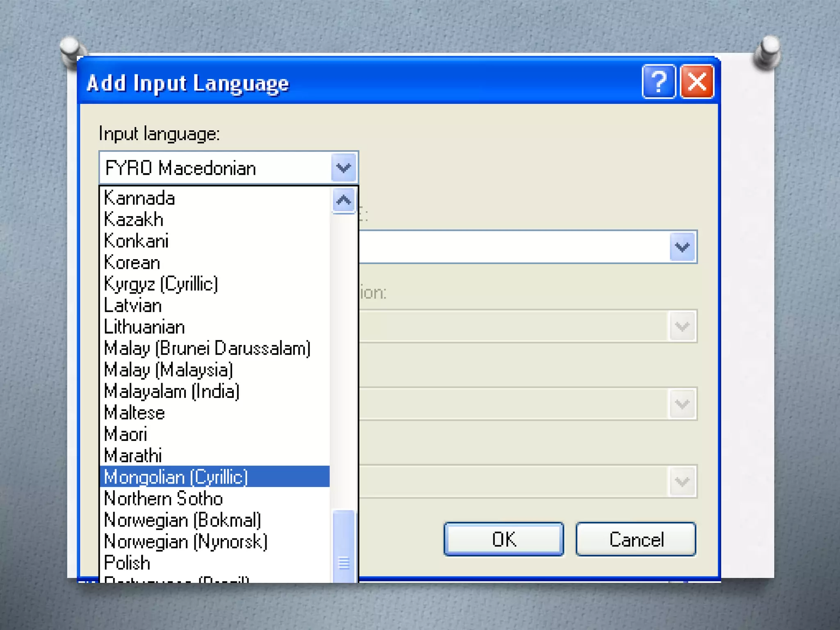Click the list scrollbar thumb

tap(344, 546)
